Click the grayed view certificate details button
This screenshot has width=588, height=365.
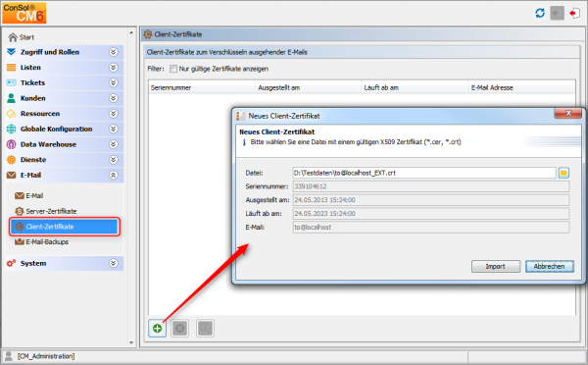(205, 328)
